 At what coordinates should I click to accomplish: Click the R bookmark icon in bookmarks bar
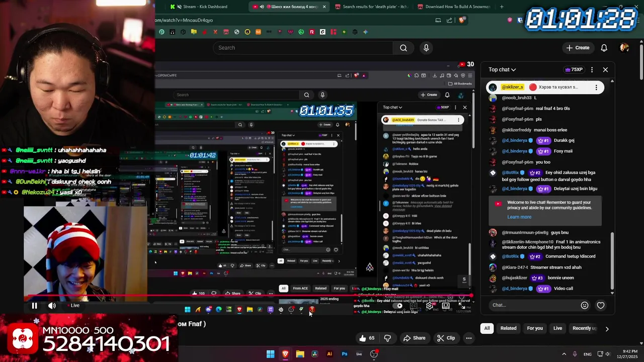click(312, 32)
